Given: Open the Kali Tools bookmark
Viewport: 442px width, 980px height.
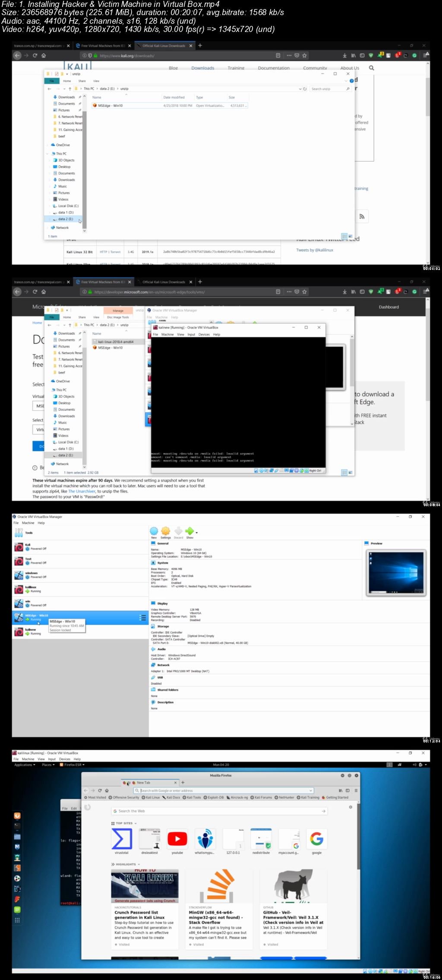Looking at the screenshot, I should pos(192,797).
